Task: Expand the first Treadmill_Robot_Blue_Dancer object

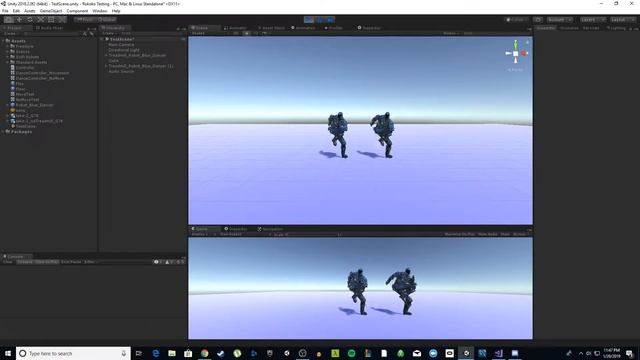Action: 106,55
